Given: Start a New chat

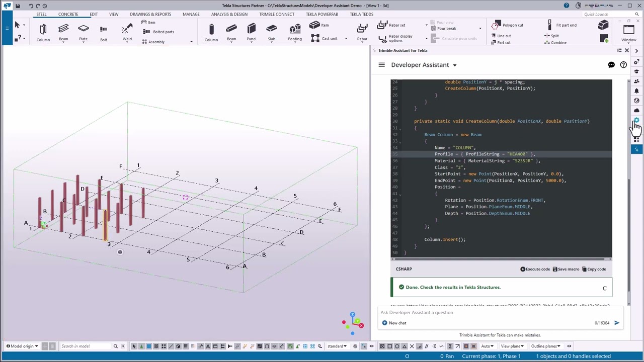Looking at the screenshot, I should (x=394, y=323).
